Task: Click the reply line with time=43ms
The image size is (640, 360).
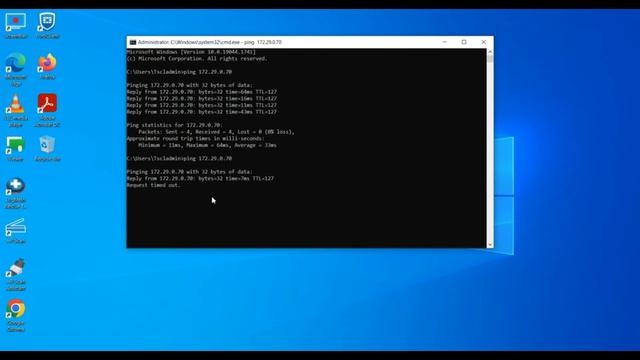Action: point(202,112)
